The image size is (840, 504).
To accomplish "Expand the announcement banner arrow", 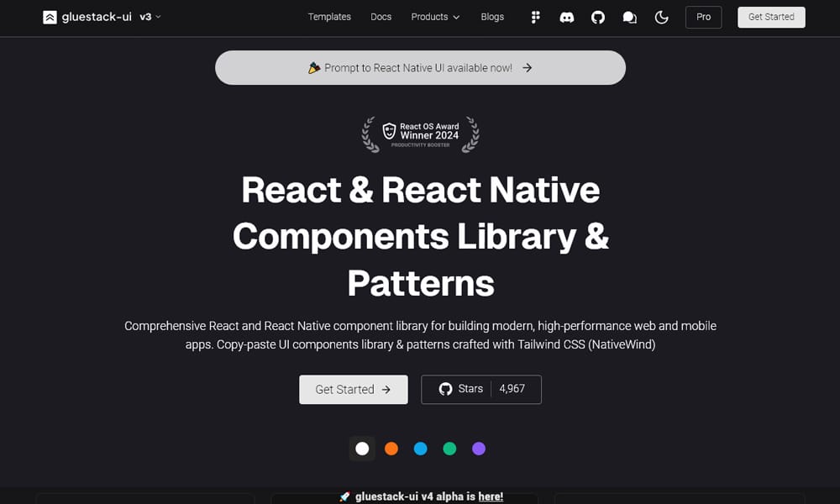I will 527,67.
